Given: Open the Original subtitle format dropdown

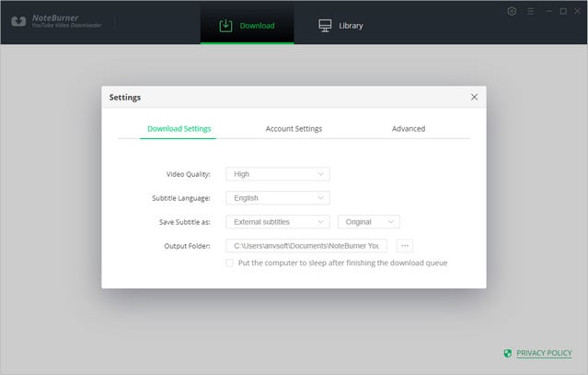Looking at the screenshot, I should coord(368,222).
